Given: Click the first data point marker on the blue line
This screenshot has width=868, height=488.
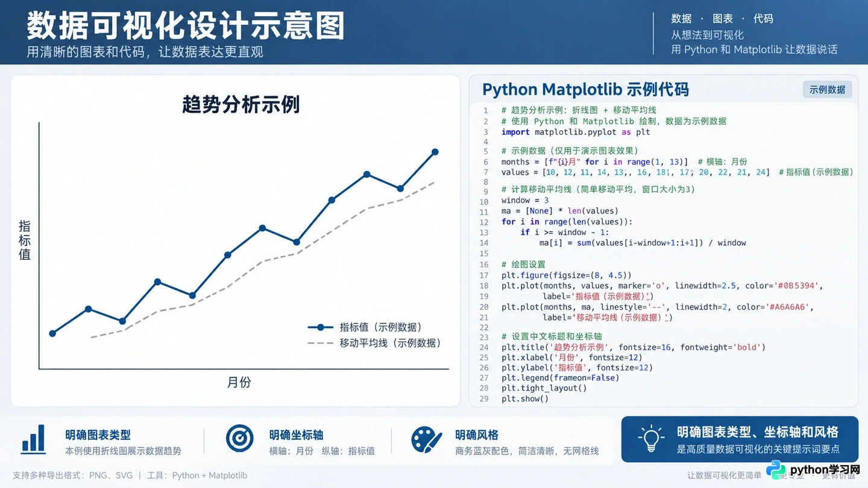Looking at the screenshot, I should click(x=52, y=333).
